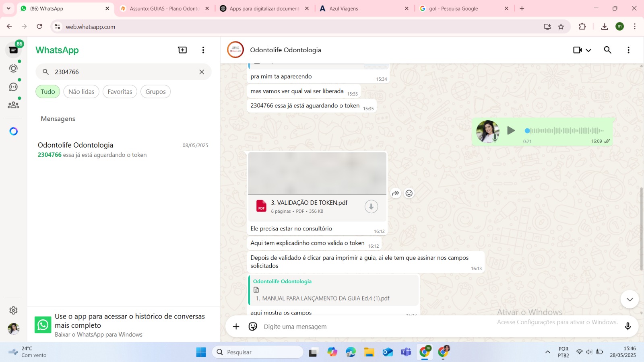The image size is (644, 362).
Task: Open the profile photo in sidebar
Action: coord(13,329)
